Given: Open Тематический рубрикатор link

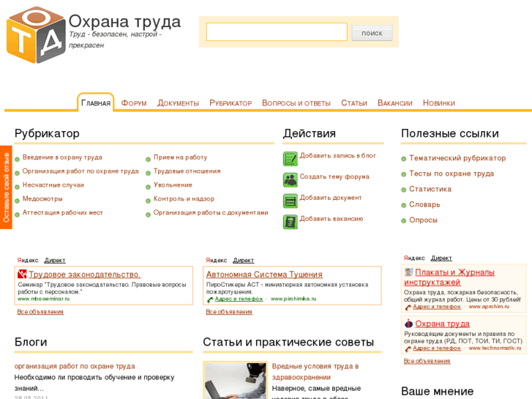Looking at the screenshot, I should (457, 158).
